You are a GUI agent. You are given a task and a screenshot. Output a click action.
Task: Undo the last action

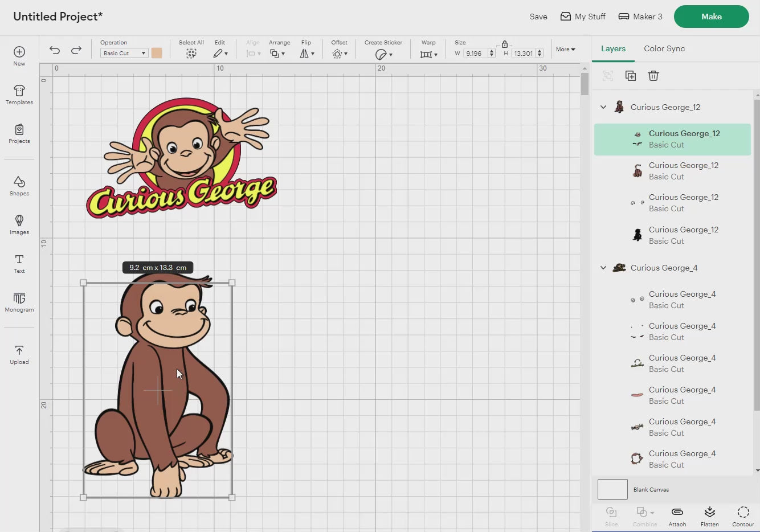click(55, 50)
